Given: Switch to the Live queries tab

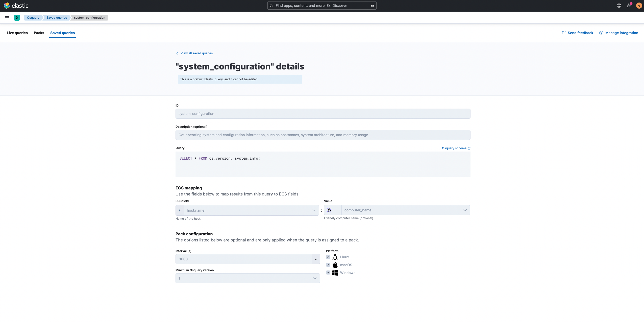Looking at the screenshot, I should (x=17, y=33).
